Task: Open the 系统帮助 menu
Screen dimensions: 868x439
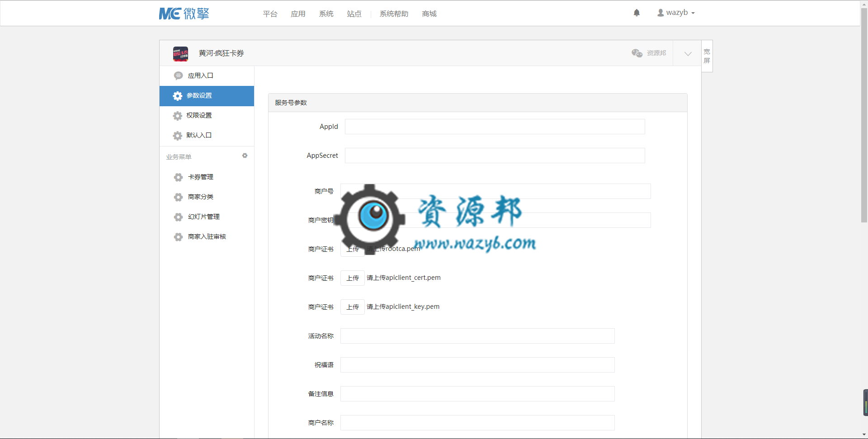Action: point(394,14)
